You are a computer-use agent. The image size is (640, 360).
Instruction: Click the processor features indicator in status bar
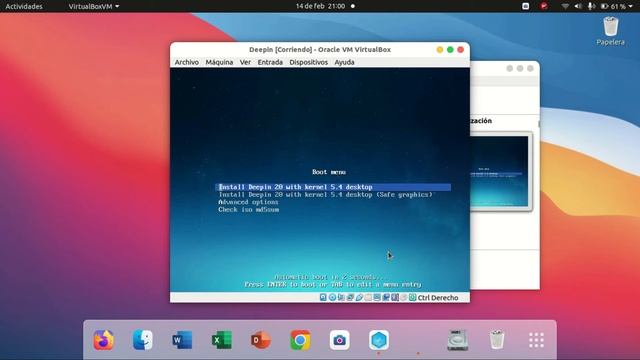point(395,298)
